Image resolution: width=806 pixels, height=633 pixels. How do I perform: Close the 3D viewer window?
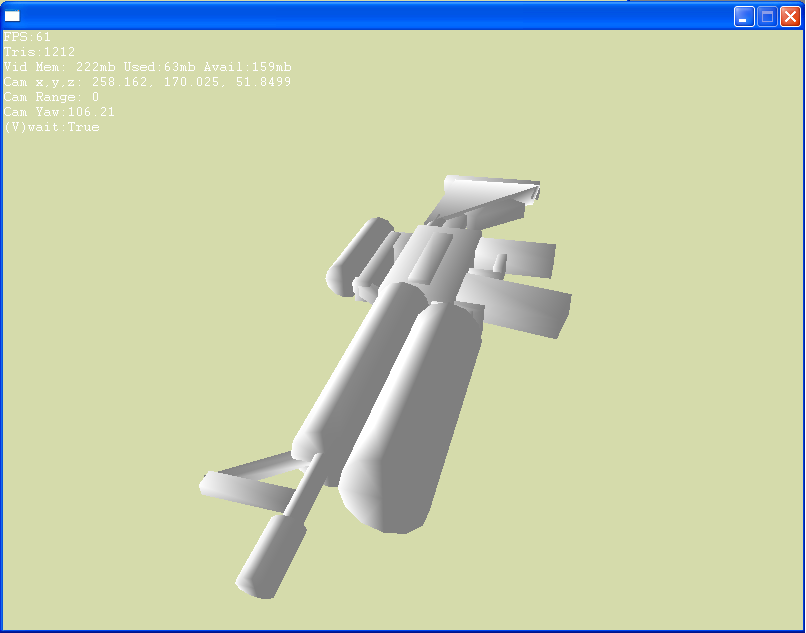click(x=790, y=16)
